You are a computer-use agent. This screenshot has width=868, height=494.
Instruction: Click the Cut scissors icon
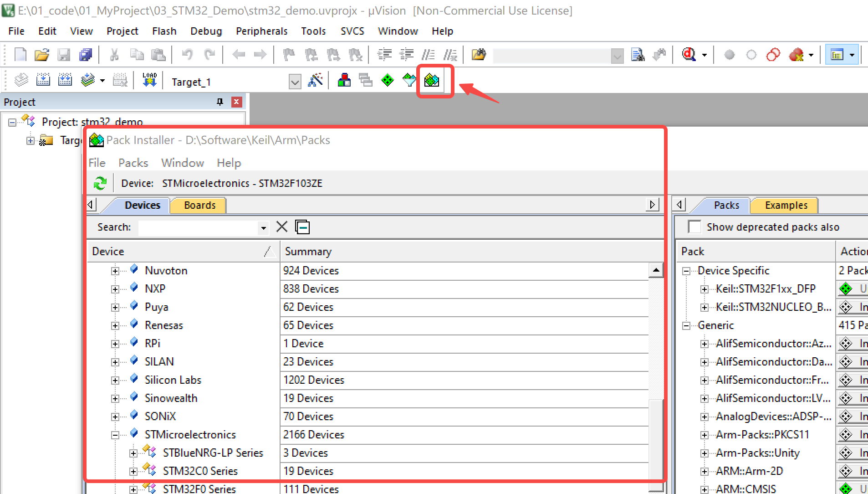tap(114, 55)
